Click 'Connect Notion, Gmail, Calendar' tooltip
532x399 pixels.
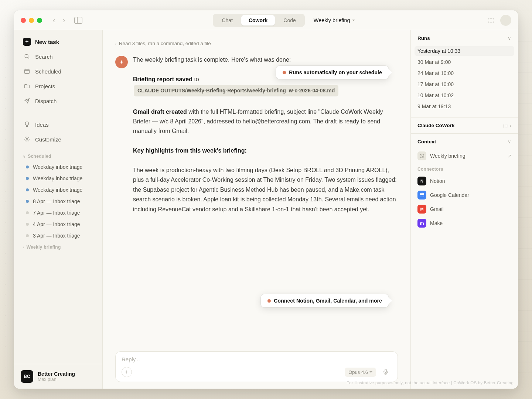(x=325, y=301)
